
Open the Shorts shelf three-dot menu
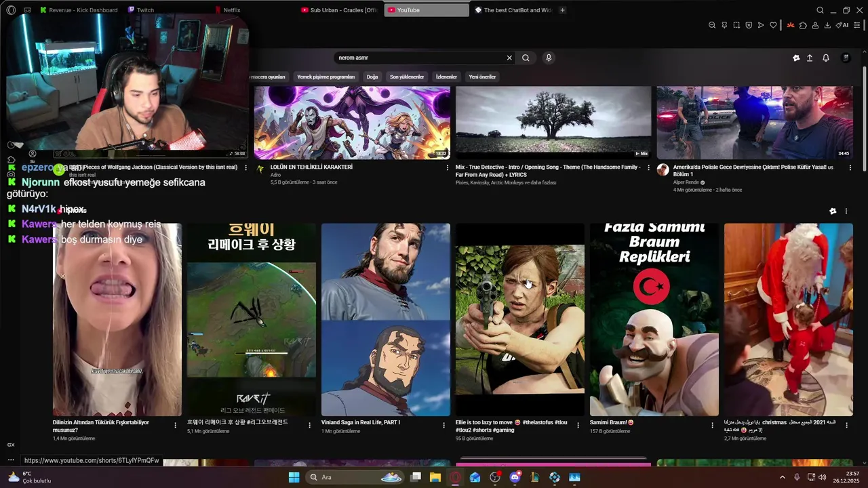[x=846, y=211]
